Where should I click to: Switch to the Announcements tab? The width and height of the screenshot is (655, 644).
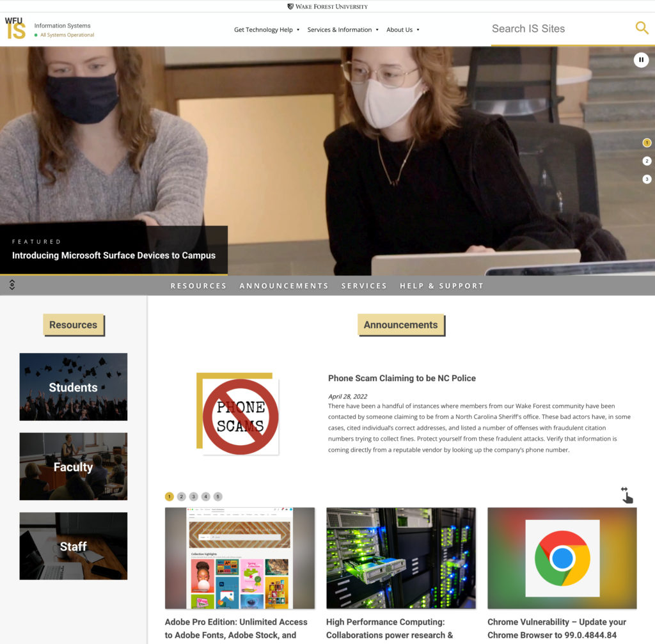[x=284, y=286]
